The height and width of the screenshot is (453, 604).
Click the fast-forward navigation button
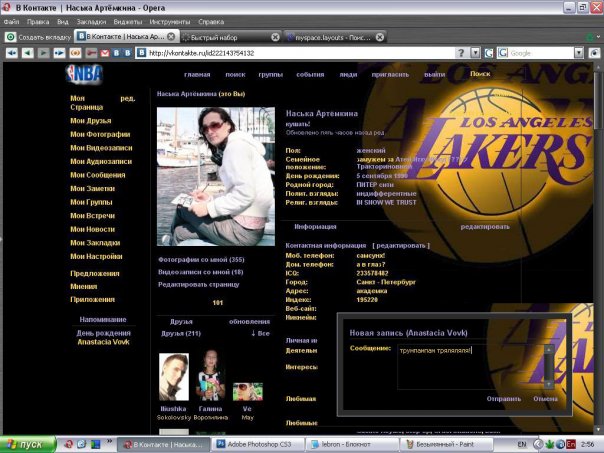59,53
